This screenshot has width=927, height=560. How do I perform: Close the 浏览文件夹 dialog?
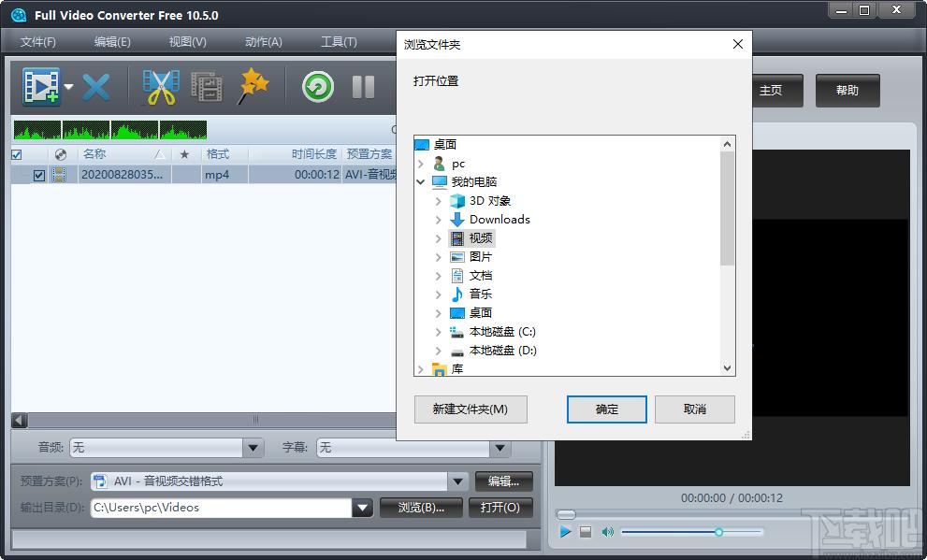738,44
